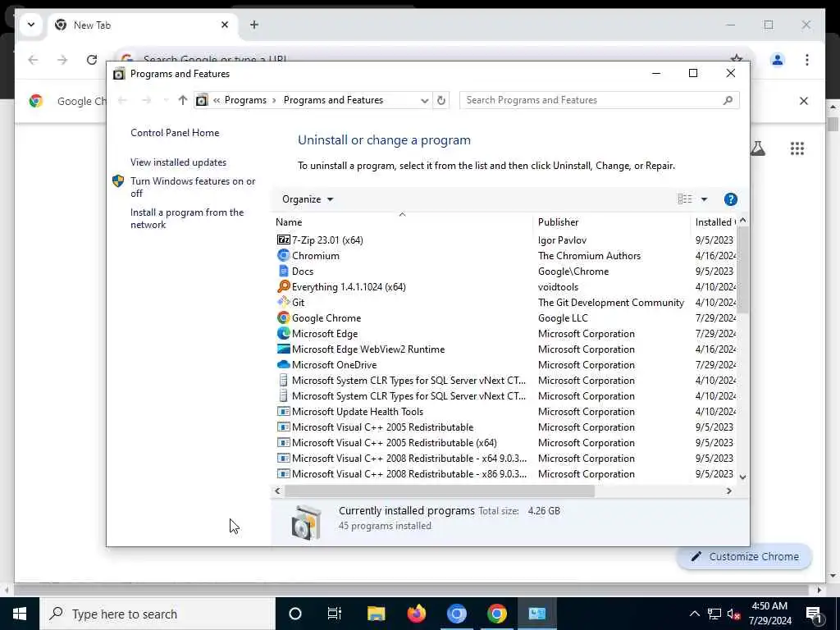840x630 pixels.
Task: Sort by the Name column header
Action: [289, 221]
